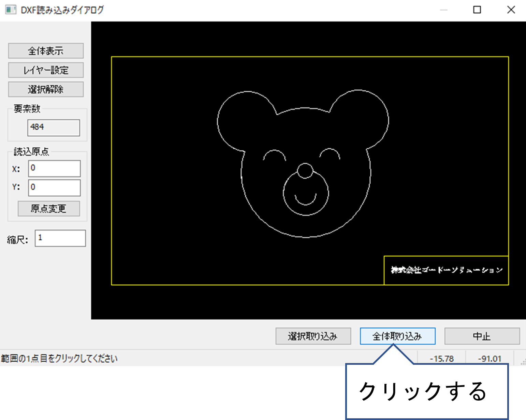Import everything with 全体取り込み
The height and width of the screenshot is (420, 526).
pyautogui.click(x=397, y=336)
